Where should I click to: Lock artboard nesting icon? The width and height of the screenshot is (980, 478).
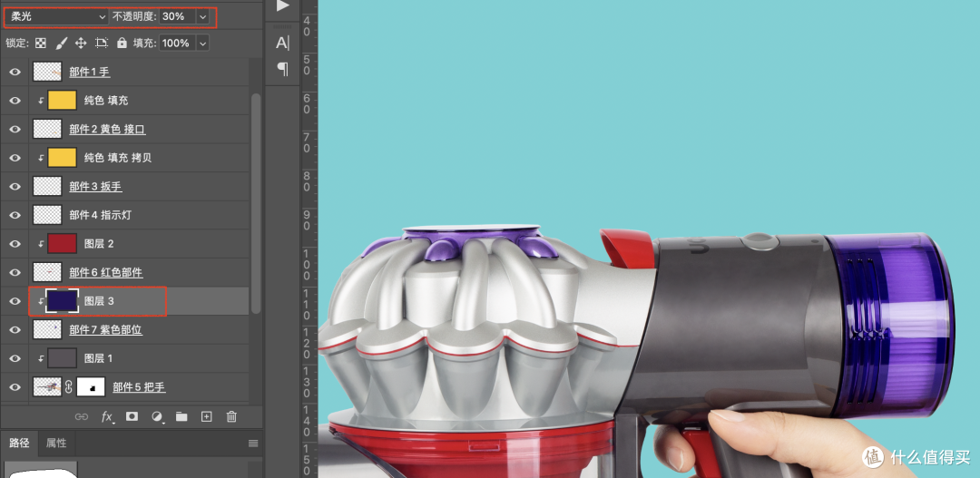point(102,44)
